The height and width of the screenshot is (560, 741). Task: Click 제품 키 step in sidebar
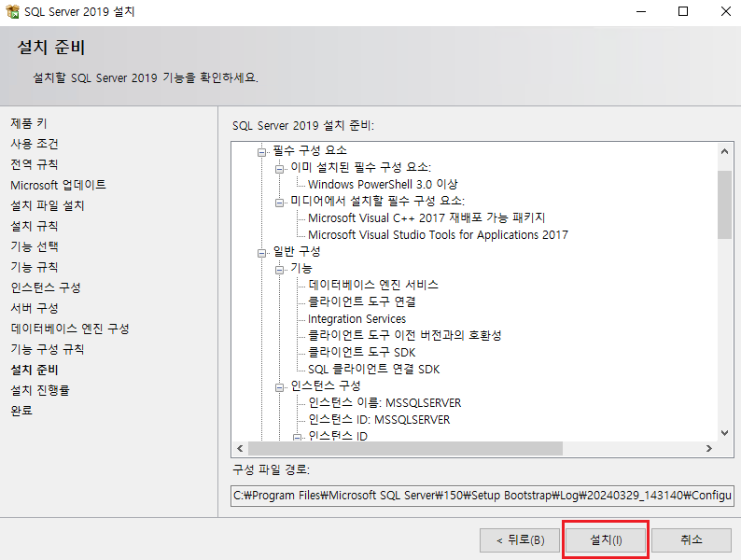pos(29,123)
